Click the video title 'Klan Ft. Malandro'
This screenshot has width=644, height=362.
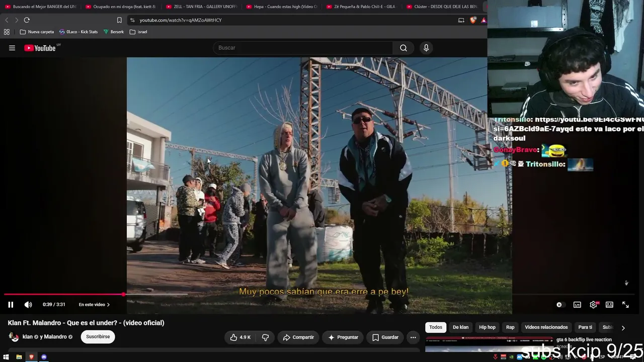tap(86, 323)
